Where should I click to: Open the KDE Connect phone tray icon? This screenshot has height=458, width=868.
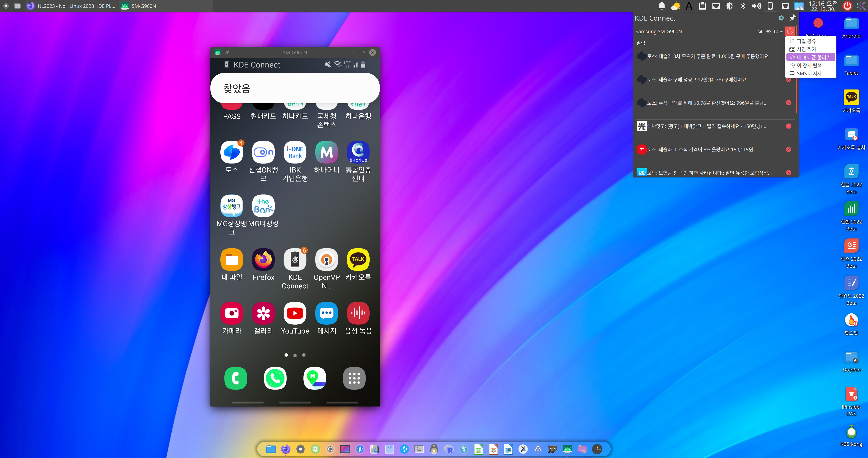(x=770, y=6)
